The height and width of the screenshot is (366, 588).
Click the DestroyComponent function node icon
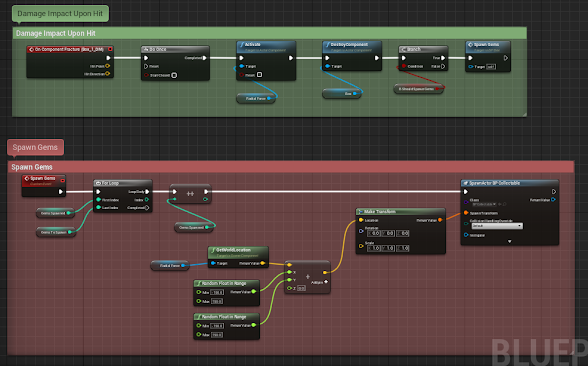point(327,45)
